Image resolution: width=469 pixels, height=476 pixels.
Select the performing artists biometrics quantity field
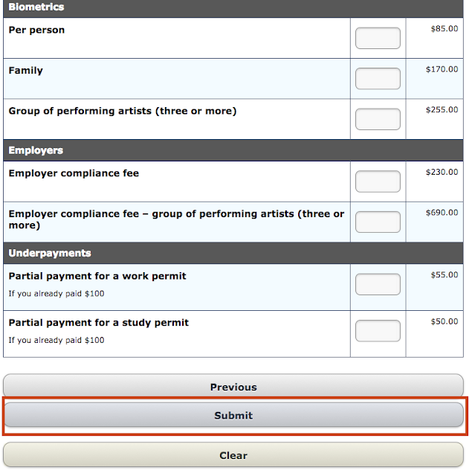pos(378,119)
